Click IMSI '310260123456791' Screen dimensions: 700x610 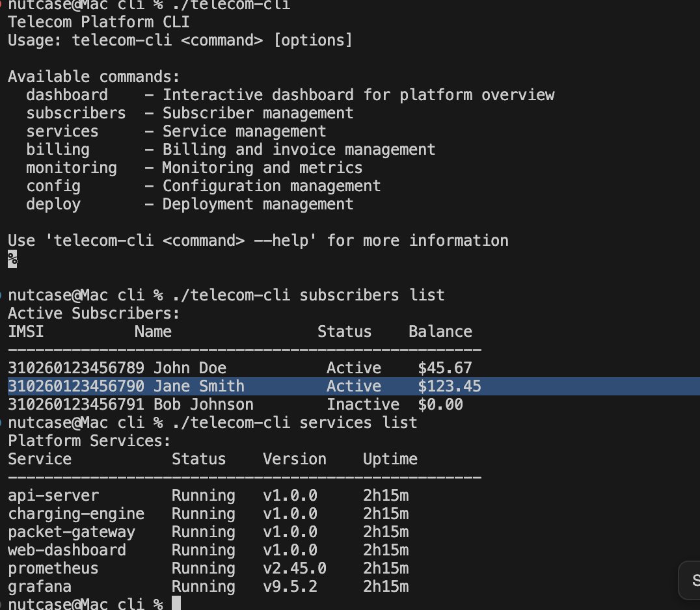(76, 404)
